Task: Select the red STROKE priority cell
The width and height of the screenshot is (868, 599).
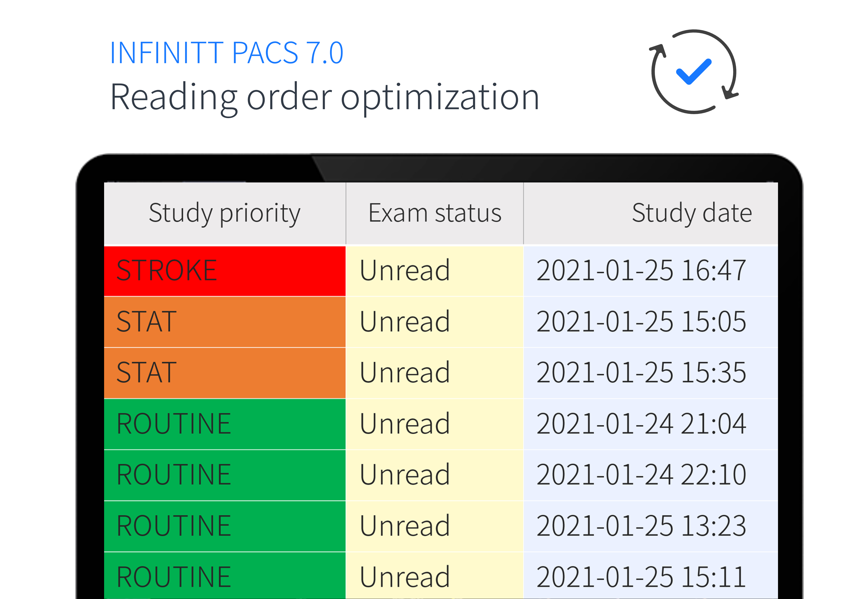Action: point(225,271)
